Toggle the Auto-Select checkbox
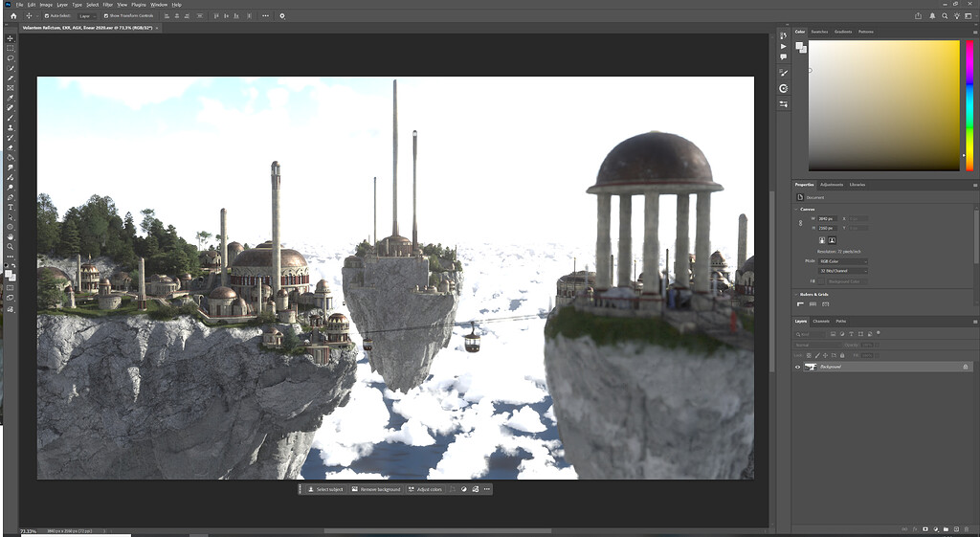 (46, 15)
